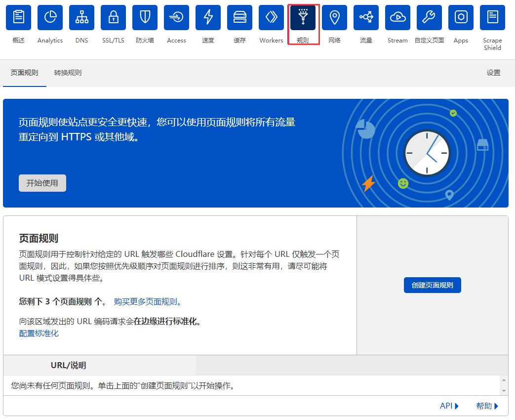
Task: Open the 概述 overview icon
Action: coord(18,17)
